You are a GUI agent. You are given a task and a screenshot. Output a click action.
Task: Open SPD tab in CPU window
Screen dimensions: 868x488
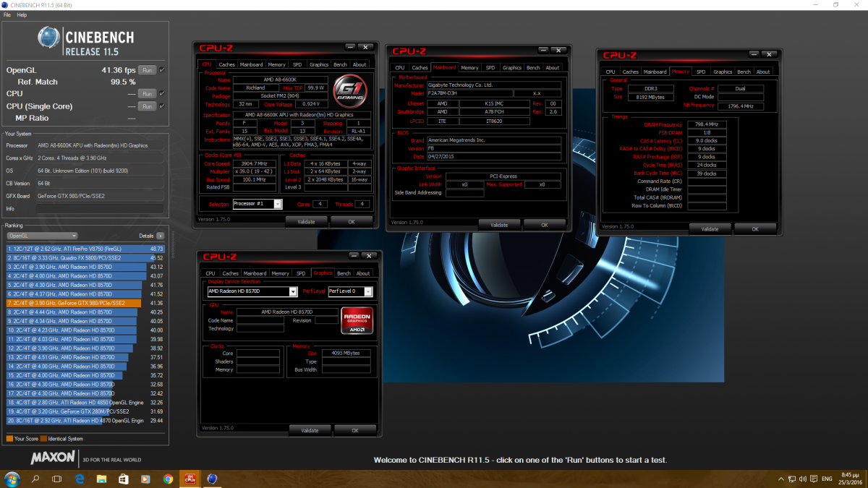[297, 64]
